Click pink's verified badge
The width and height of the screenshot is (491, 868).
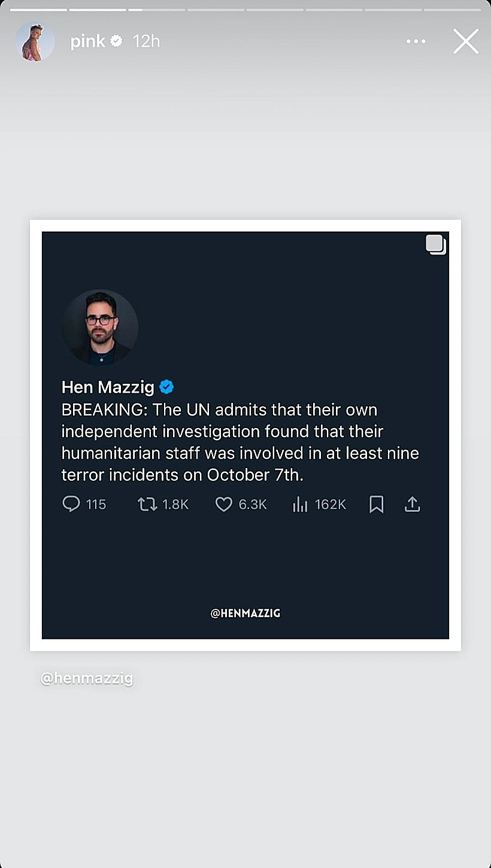point(116,41)
